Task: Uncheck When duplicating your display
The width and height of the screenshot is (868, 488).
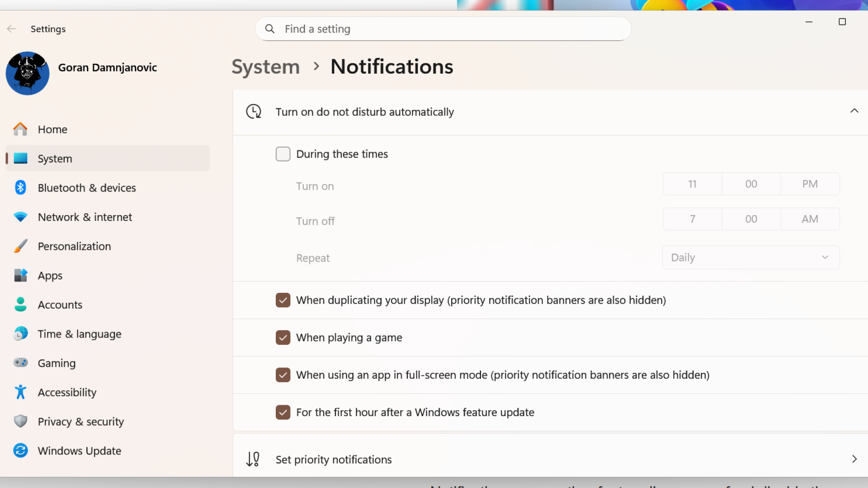Action: tap(283, 300)
